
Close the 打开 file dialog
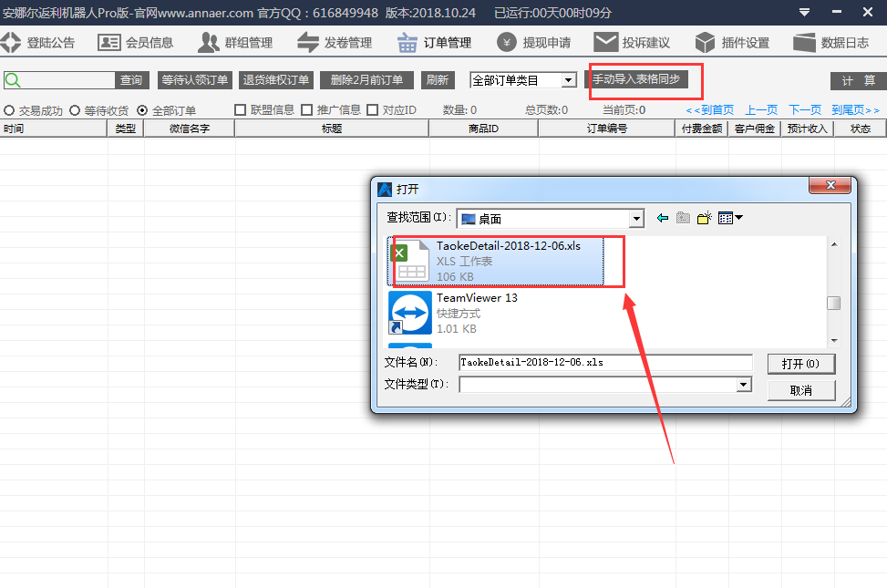point(830,186)
